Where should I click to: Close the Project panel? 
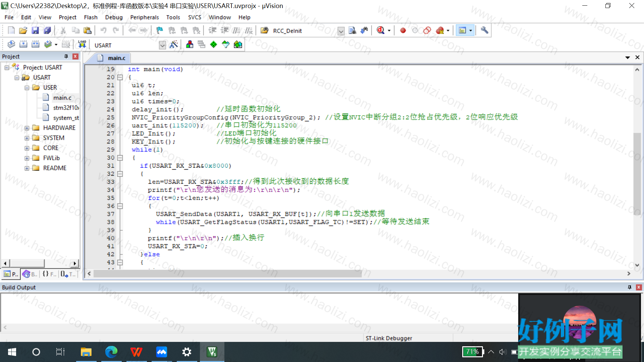tap(75, 56)
